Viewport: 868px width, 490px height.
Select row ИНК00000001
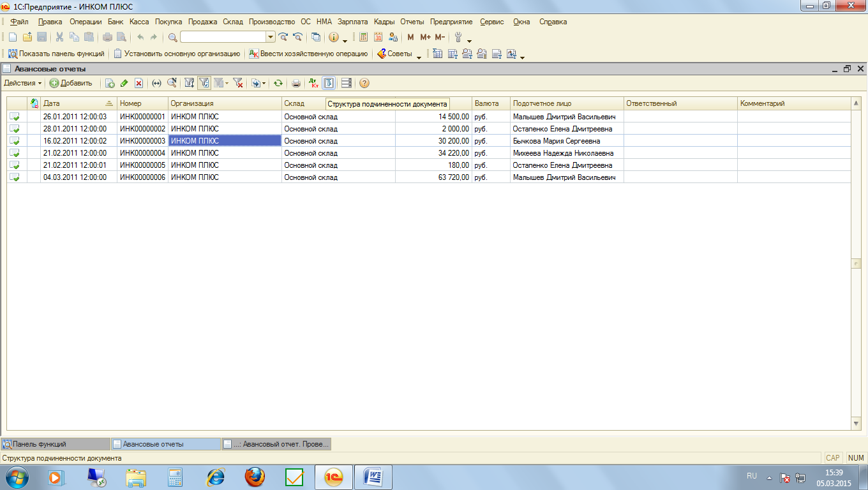428,117
